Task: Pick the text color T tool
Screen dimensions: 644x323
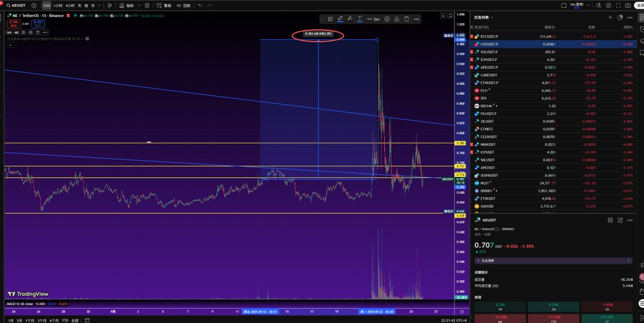Action: click(360, 18)
